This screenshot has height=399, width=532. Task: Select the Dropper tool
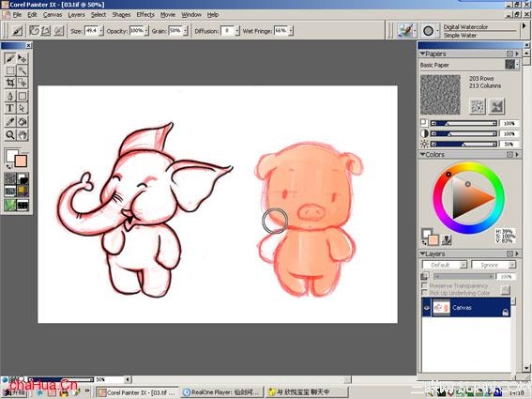10,121
